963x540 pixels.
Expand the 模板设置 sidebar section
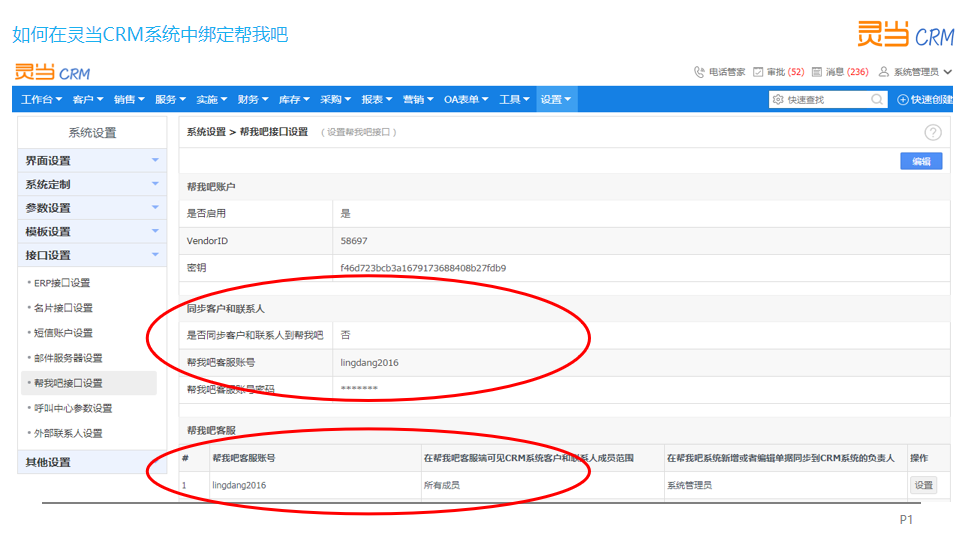tap(92, 232)
